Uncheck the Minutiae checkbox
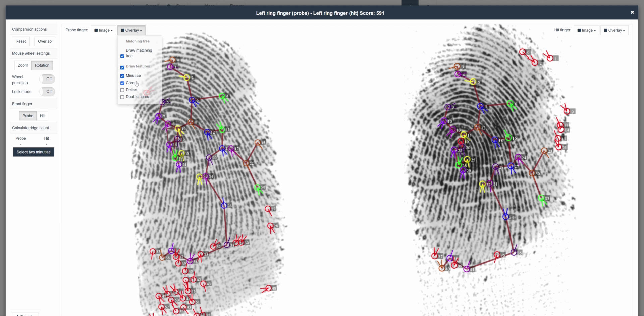644x316 pixels. (122, 76)
